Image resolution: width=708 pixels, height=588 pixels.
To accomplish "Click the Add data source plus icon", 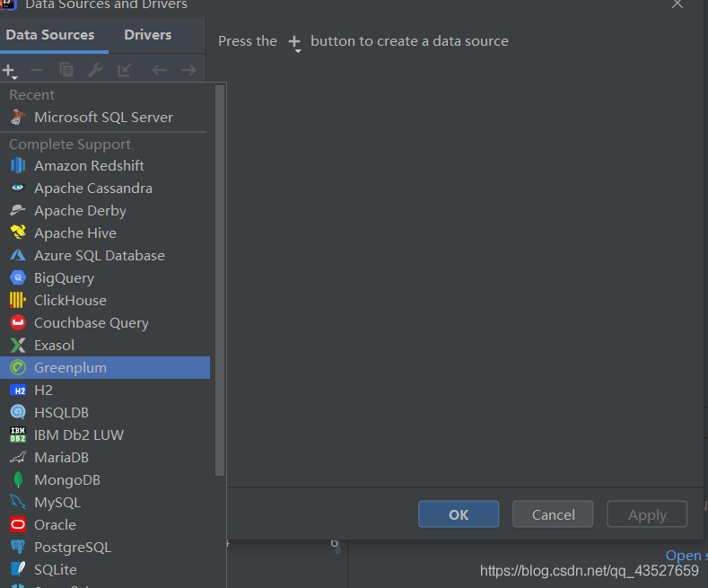I will click(9, 70).
